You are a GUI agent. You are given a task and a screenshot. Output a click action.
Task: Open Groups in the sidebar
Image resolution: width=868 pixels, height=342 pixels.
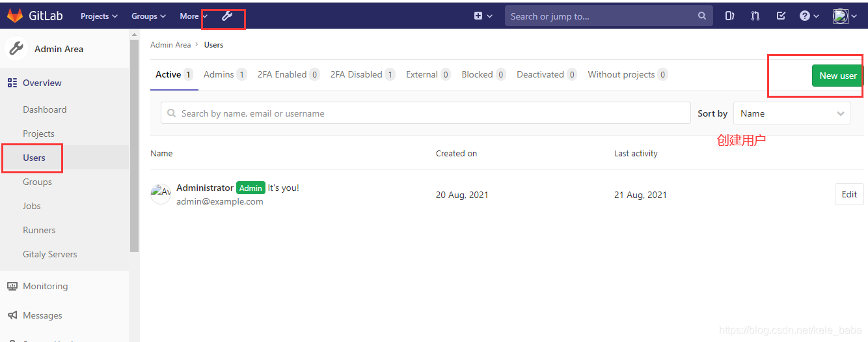coord(37,182)
